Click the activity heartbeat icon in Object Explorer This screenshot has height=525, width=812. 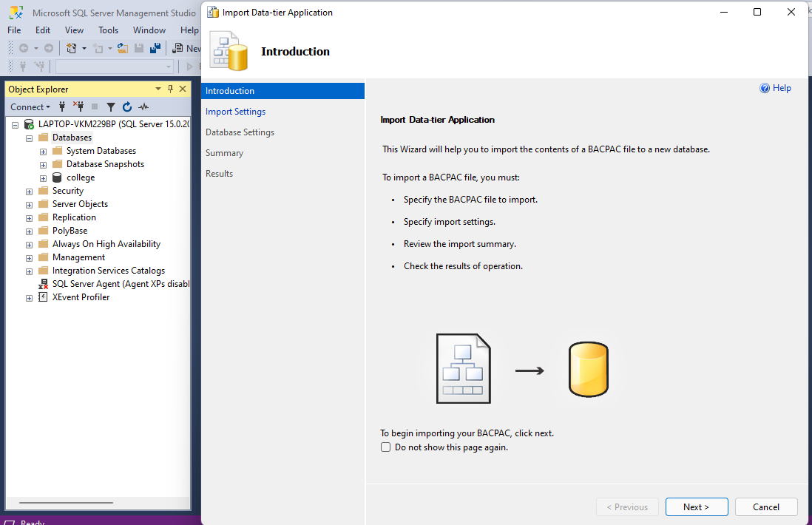point(143,106)
